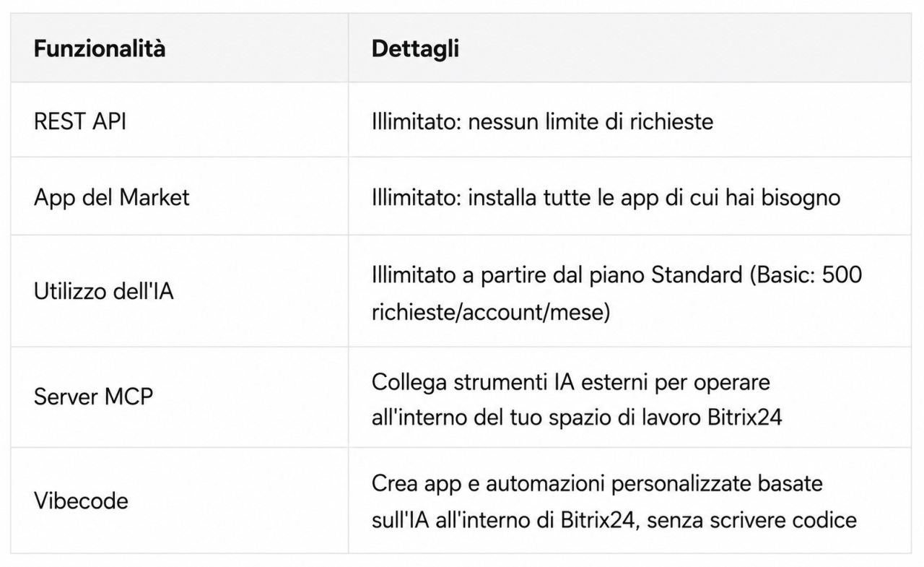
Task: Select the REST API cell
Action: tap(80, 121)
